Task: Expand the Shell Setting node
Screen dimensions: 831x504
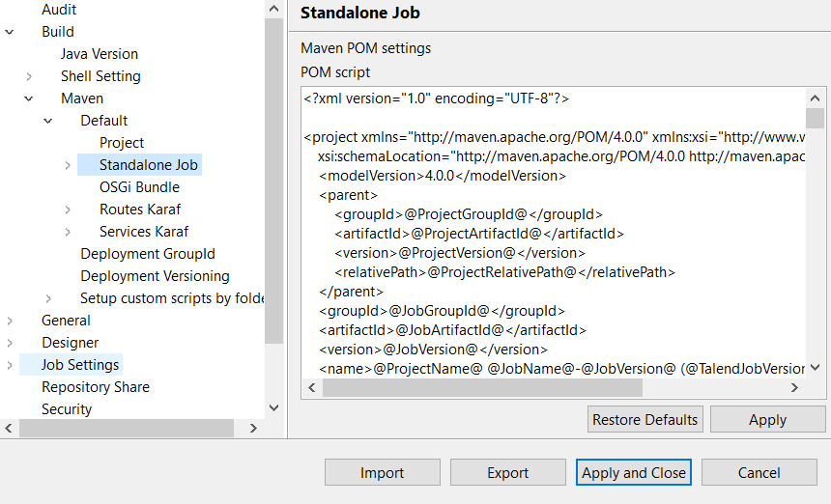Action: (x=29, y=76)
